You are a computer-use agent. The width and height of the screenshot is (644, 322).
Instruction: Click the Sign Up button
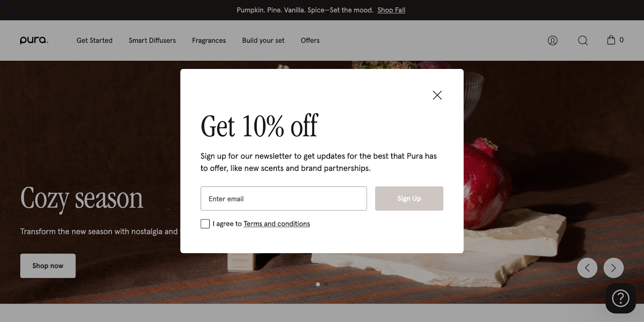409,198
